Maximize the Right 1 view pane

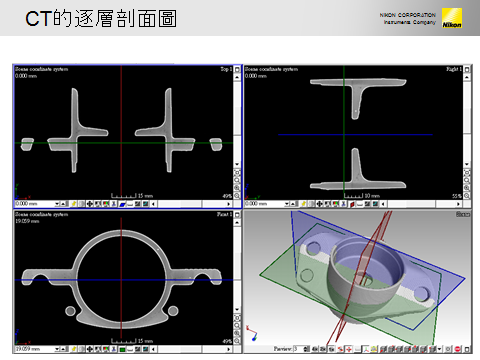(x=467, y=69)
